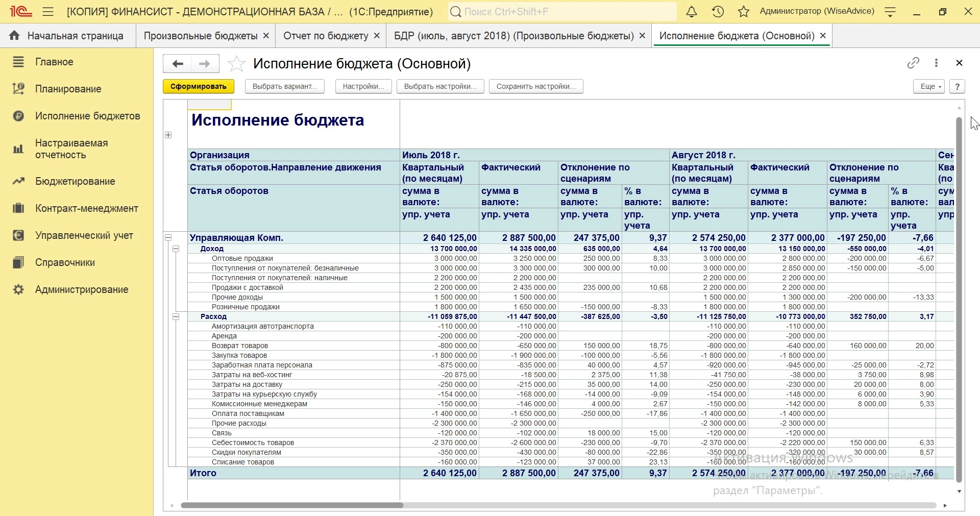This screenshot has height=516, width=980.
Task: Open the three-dots report options menu
Action: click(936, 63)
